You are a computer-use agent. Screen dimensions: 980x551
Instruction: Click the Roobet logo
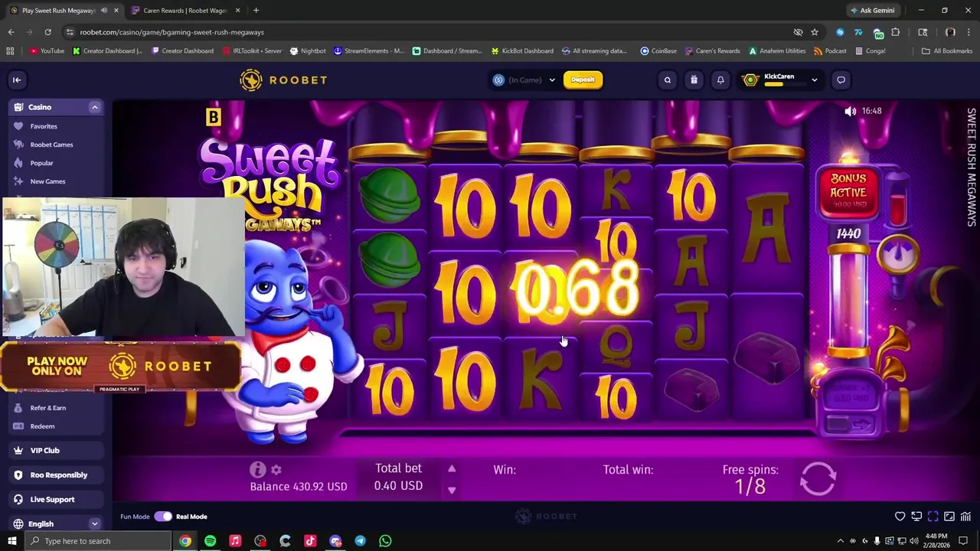click(283, 80)
